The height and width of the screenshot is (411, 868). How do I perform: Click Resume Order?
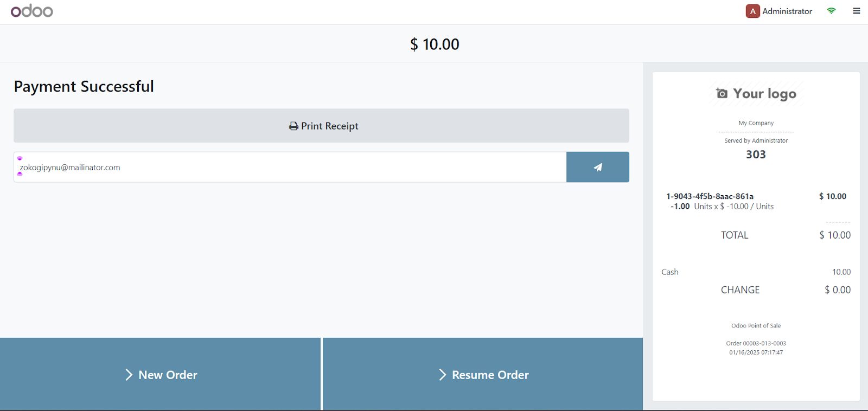tap(483, 374)
